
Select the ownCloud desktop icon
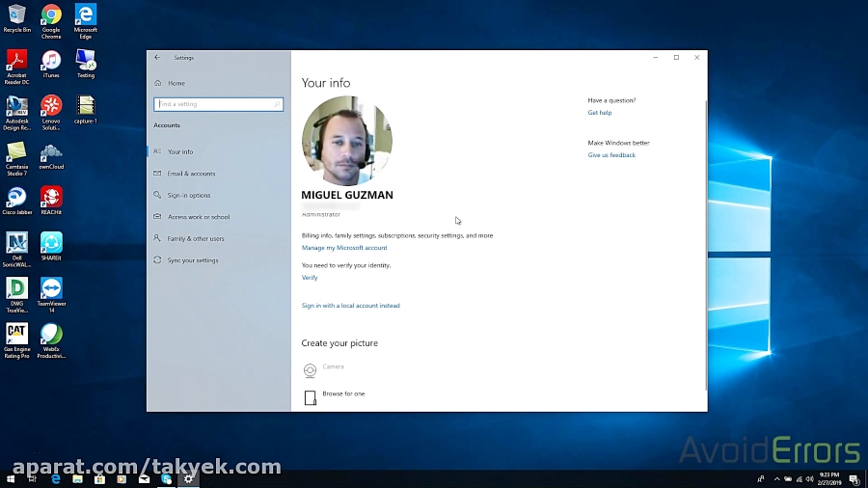coord(51,155)
